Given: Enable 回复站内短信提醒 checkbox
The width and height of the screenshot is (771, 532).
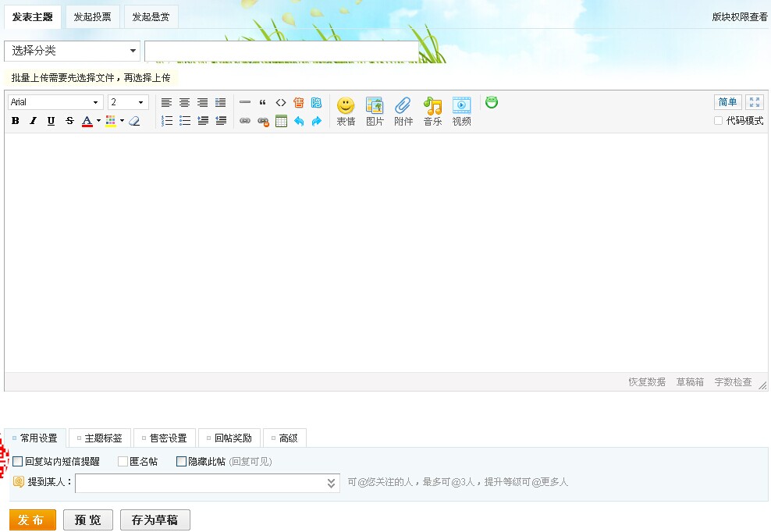Looking at the screenshot, I should [18, 462].
